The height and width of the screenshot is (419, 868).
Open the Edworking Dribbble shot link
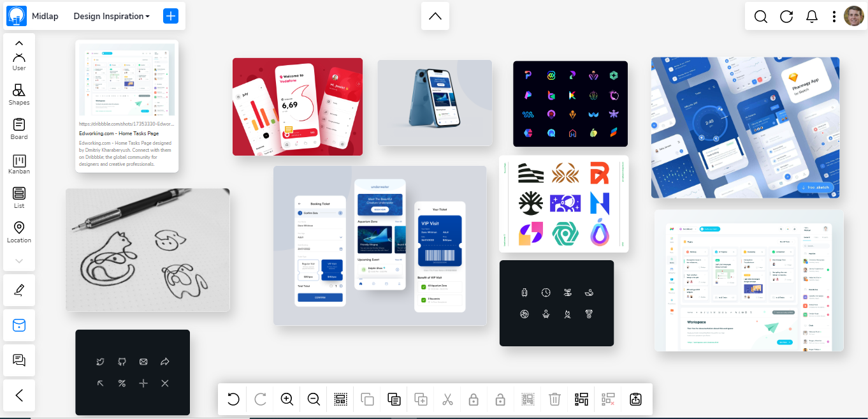point(126,123)
